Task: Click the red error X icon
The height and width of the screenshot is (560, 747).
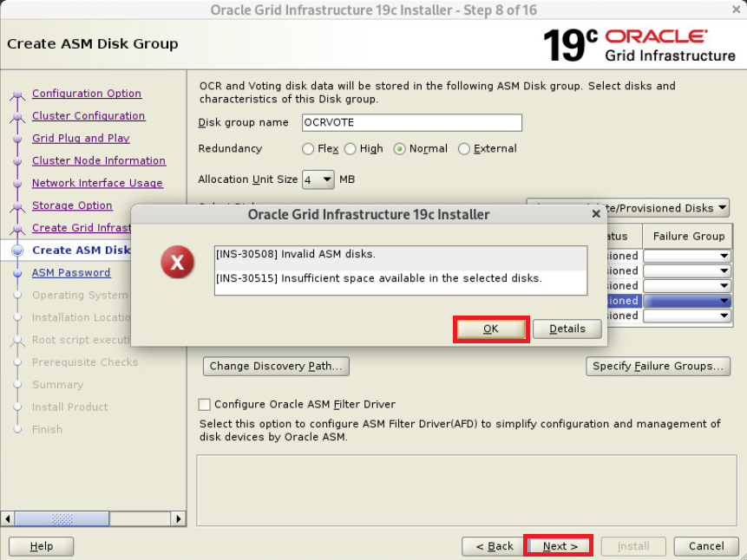Action: (x=177, y=262)
